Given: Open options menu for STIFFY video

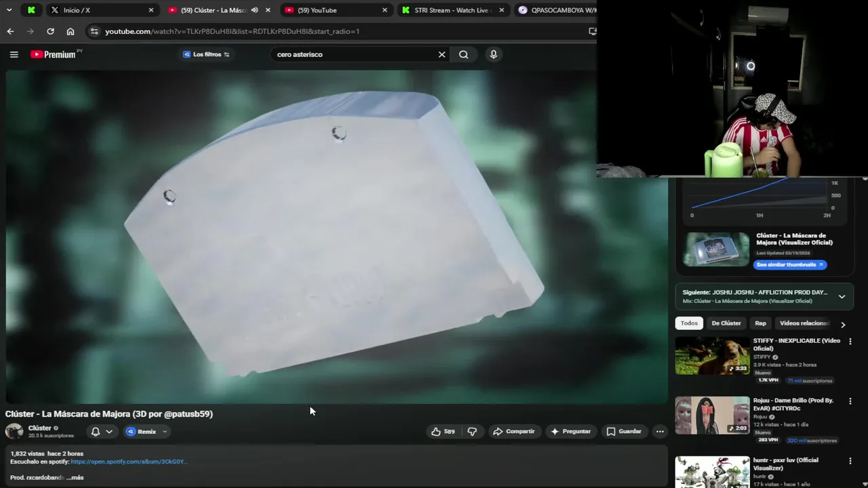Looking at the screenshot, I should 850,342.
